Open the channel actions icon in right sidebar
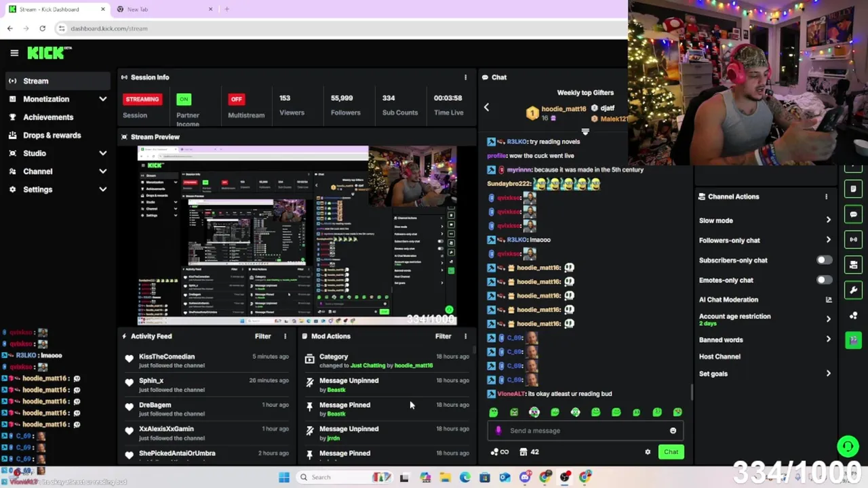Image resolution: width=868 pixels, height=488 pixels. 854,264
